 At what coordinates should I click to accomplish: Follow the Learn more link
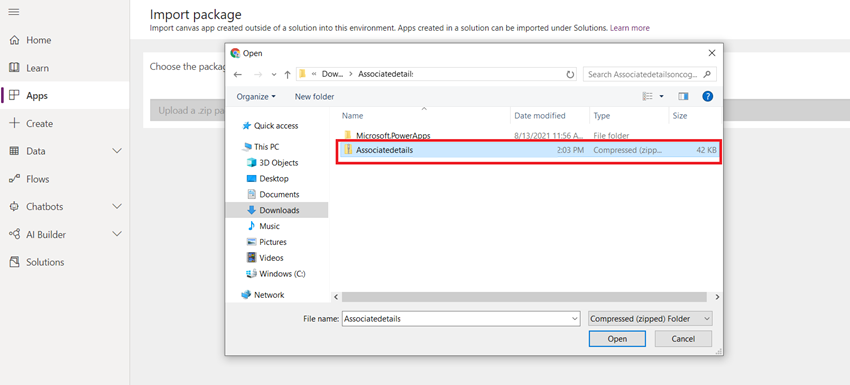tap(629, 28)
